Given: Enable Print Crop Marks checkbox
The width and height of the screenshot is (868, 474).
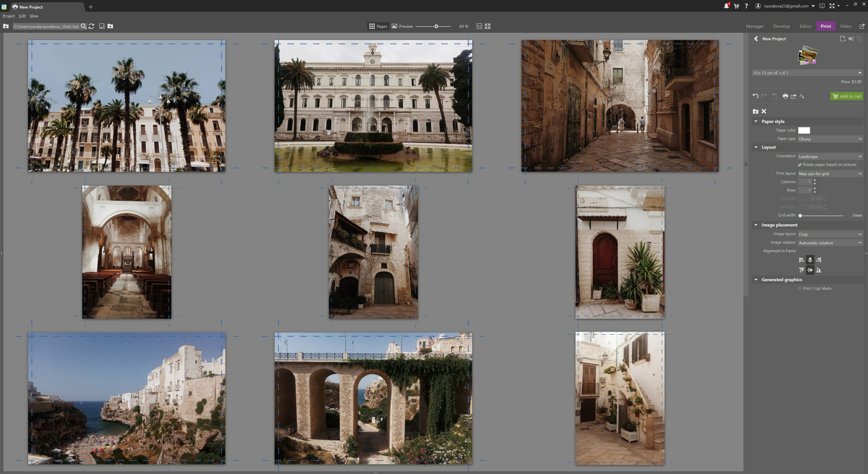Looking at the screenshot, I should click(x=800, y=288).
